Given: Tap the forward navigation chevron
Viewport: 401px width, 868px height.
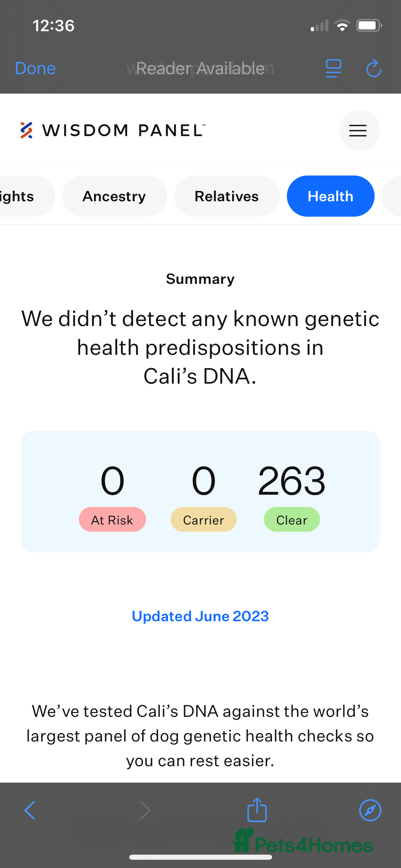Looking at the screenshot, I should point(145,810).
